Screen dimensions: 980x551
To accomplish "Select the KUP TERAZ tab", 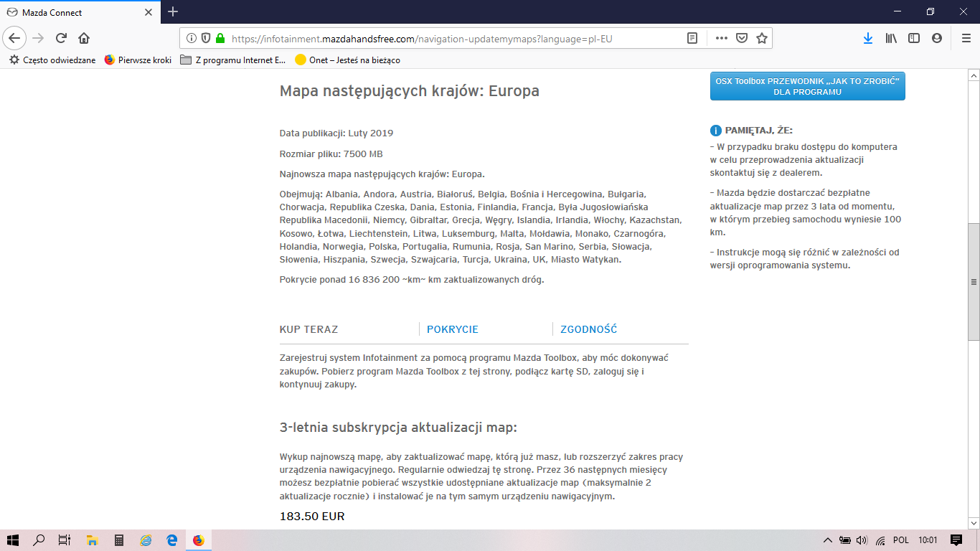I will tap(308, 329).
